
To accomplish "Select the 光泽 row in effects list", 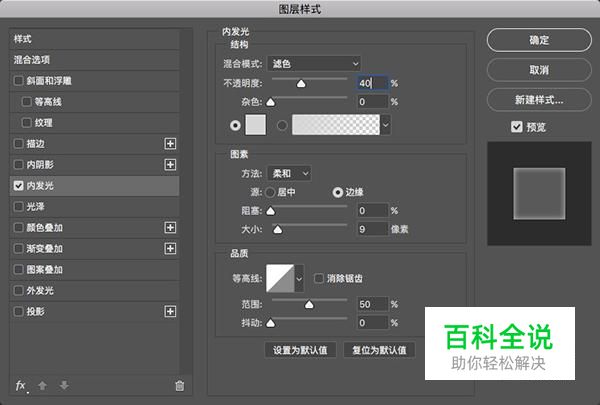I will (94, 207).
